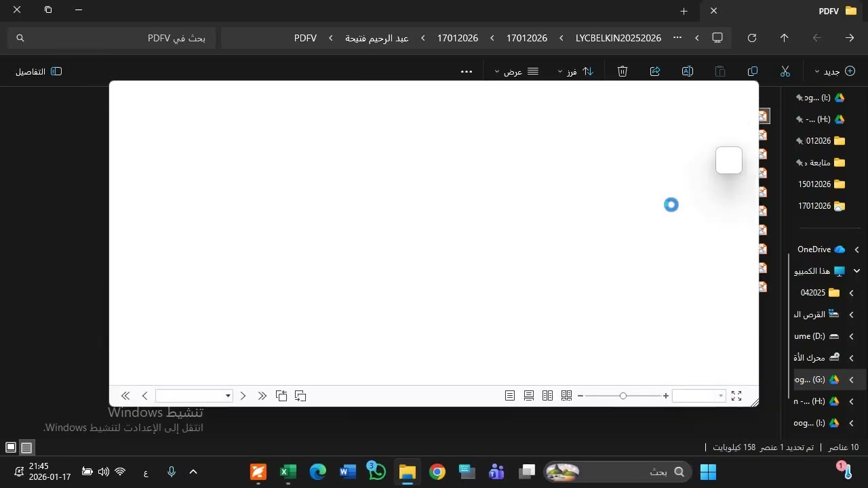Click the Share icon in toolbar
Image resolution: width=868 pixels, height=488 pixels.
(x=655, y=71)
